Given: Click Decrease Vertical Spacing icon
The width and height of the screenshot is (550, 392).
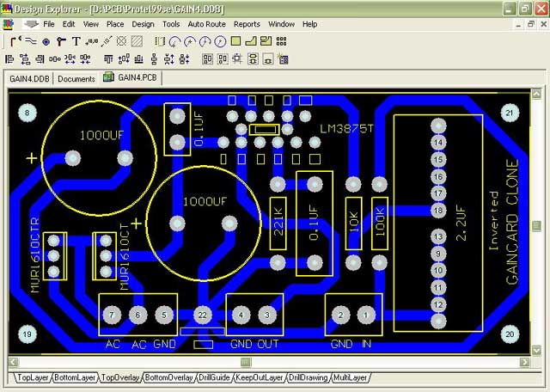Looking at the screenshot, I should tap(184, 59).
